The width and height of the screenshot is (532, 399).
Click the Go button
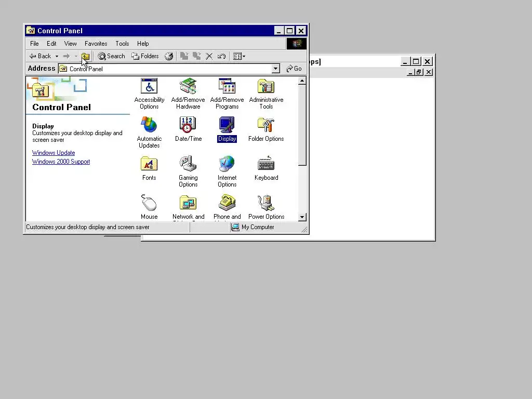[x=294, y=69]
